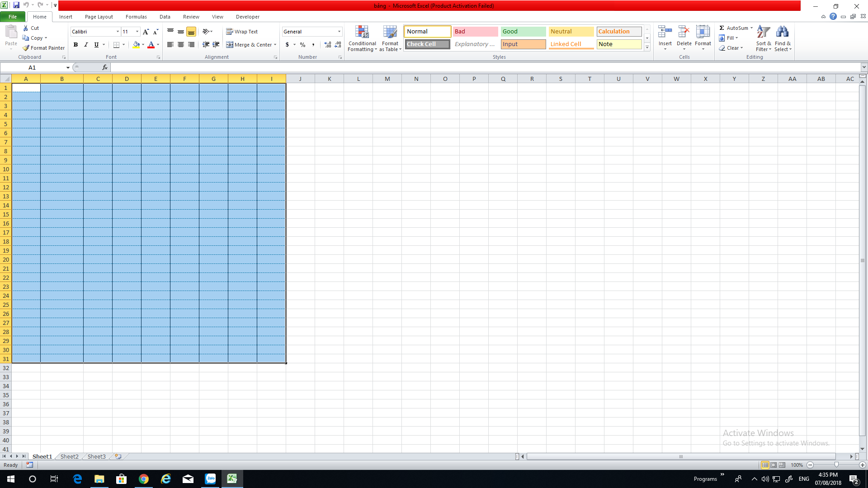Toggle Italic formatting
Viewport: 868px width, 488px height.
tap(86, 45)
